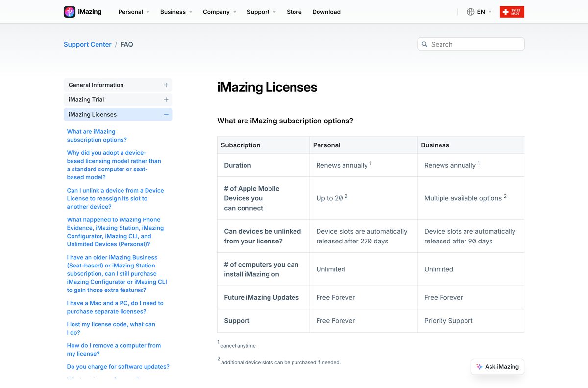Viewport: 588px width, 388px height.
Task: Select iMazing Licenses sidebar section
Action: [x=118, y=114]
